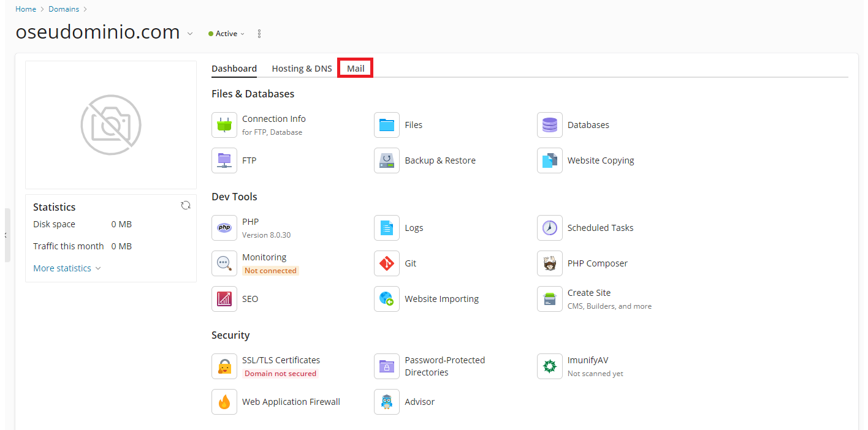Open the Git icon
Screen dimensions: 868x430
coord(387,263)
